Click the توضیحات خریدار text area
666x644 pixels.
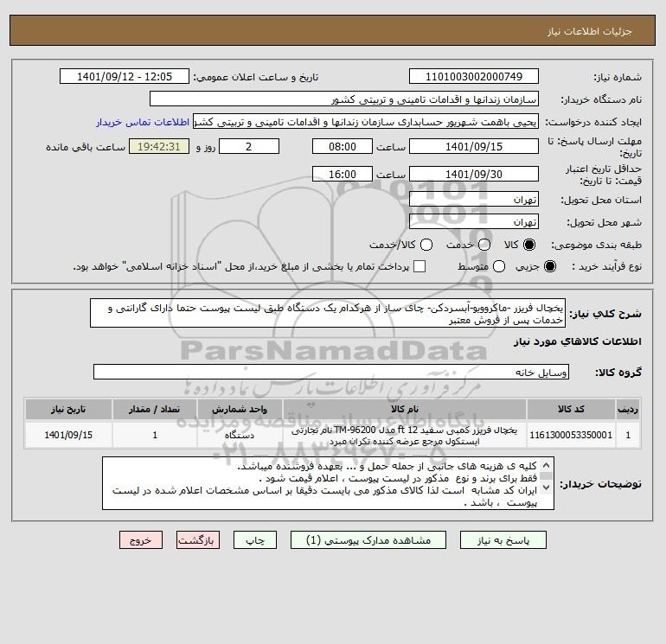point(328,483)
